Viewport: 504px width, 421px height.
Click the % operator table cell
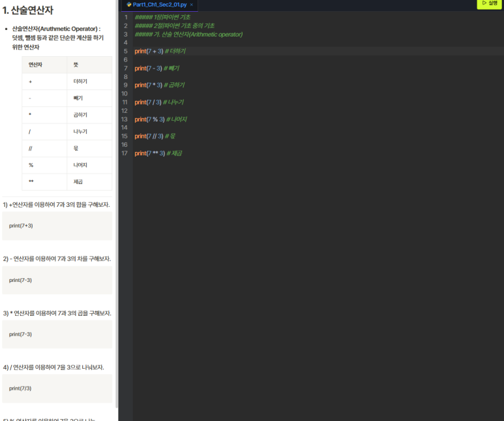pyautogui.click(x=44, y=165)
